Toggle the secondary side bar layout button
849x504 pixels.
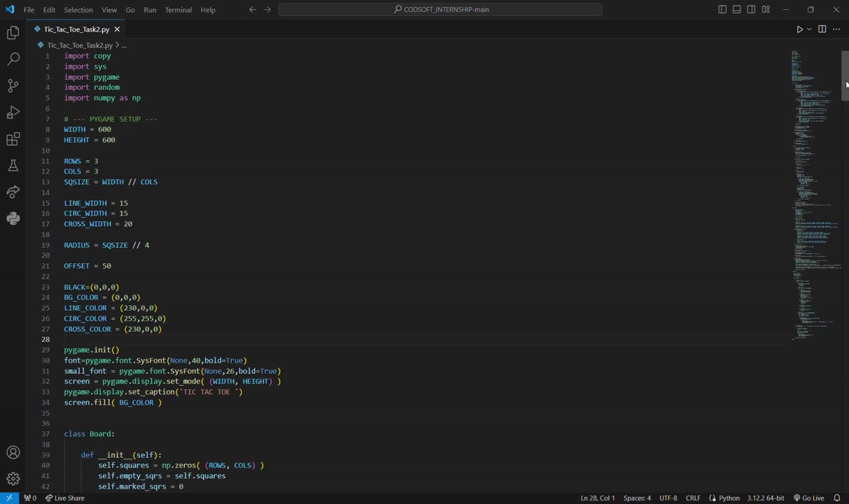(x=751, y=10)
